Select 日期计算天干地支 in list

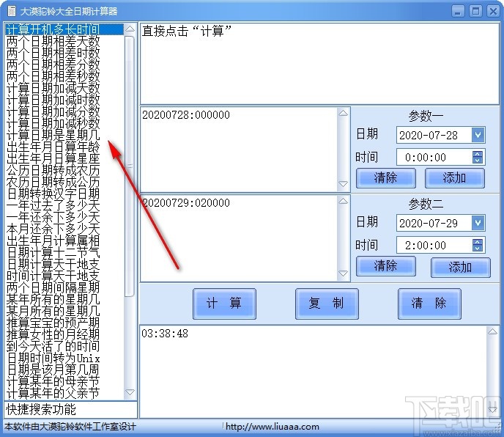tap(64, 265)
